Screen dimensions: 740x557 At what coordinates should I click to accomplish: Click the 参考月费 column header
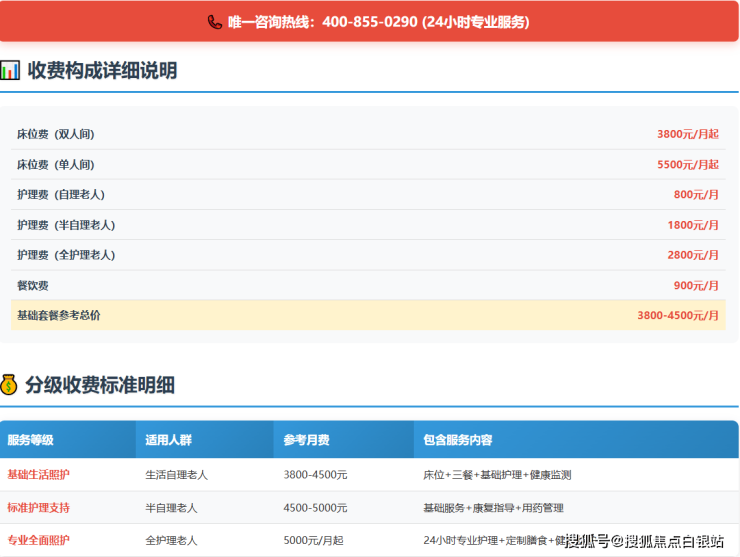[306, 440]
